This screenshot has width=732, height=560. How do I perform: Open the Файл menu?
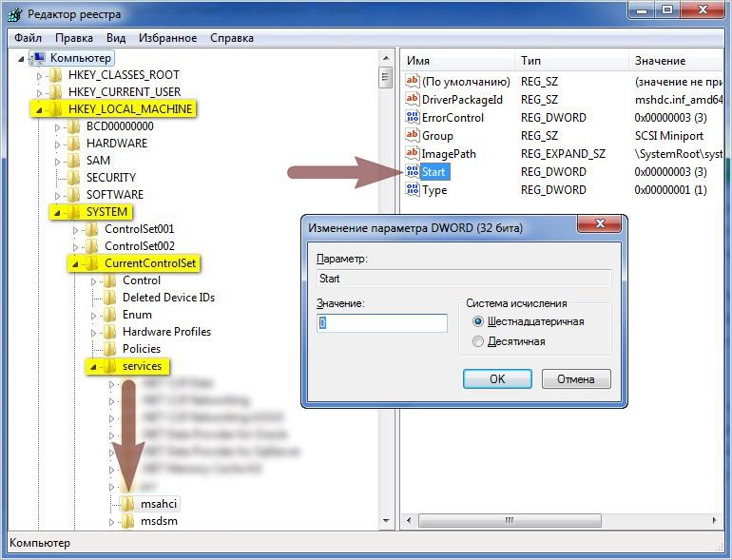pyautogui.click(x=28, y=38)
